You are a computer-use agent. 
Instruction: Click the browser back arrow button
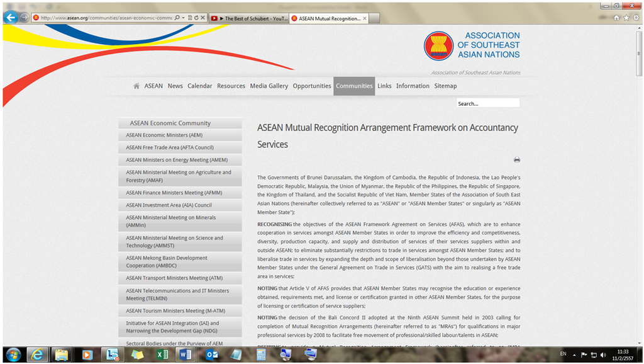click(x=10, y=18)
